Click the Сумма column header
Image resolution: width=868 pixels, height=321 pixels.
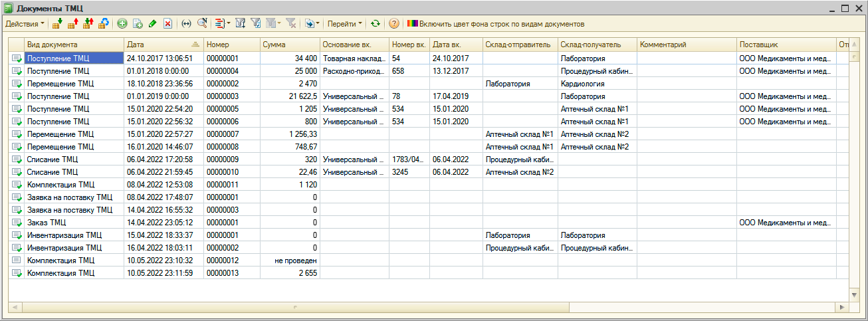pyautogui.click(x=289, y=45)
